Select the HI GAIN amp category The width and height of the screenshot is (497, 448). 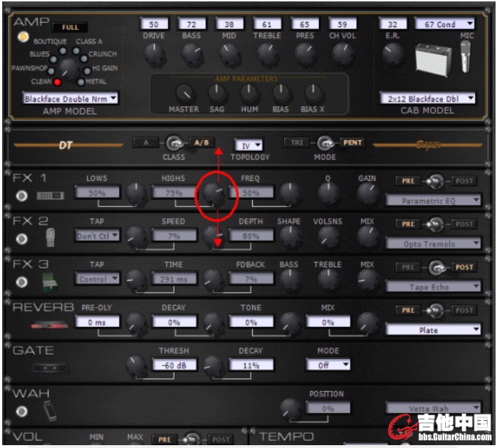pyautogui.click(x=87, y=71)
